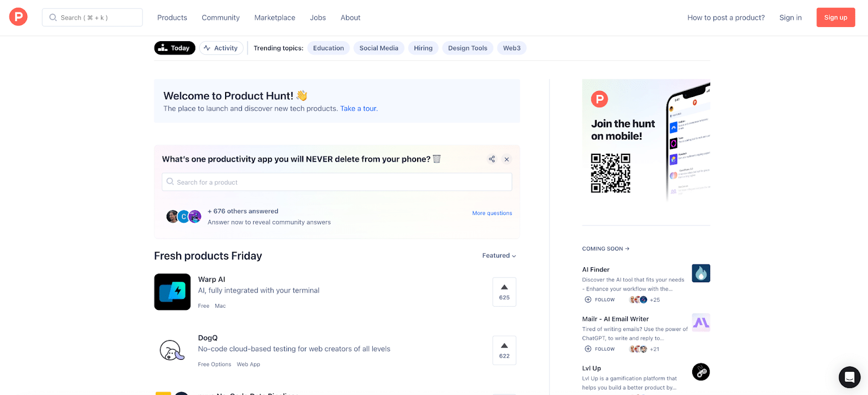Open the Marketplace menu item
Viewport: 868px width, 395px height.
coord(275,17)
